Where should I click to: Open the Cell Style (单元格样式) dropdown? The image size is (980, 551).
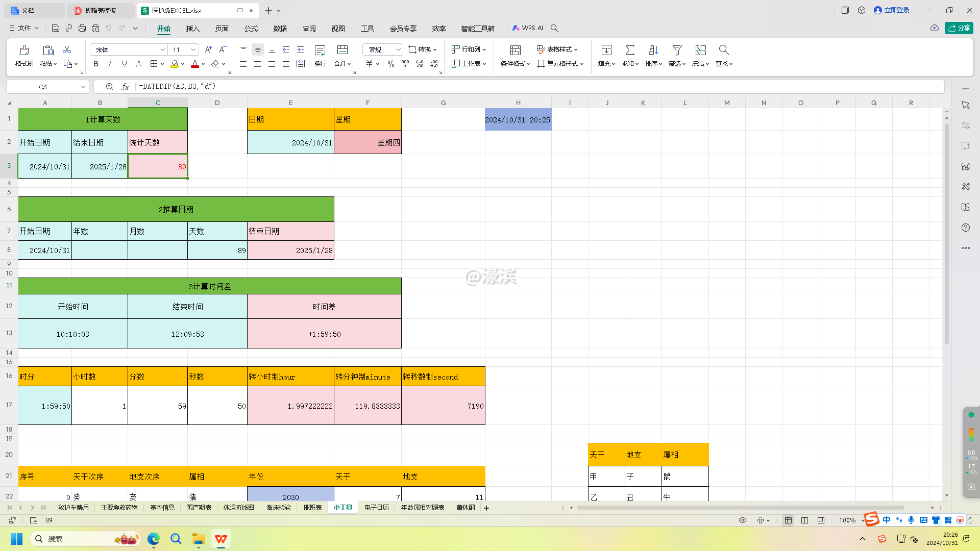click(x=560, y=64)
